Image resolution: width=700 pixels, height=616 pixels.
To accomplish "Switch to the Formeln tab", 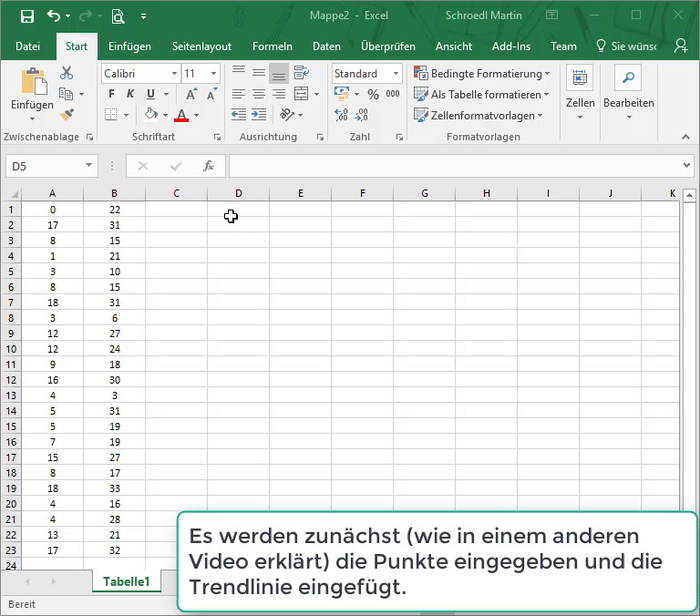I will click(x=273, y=46).
